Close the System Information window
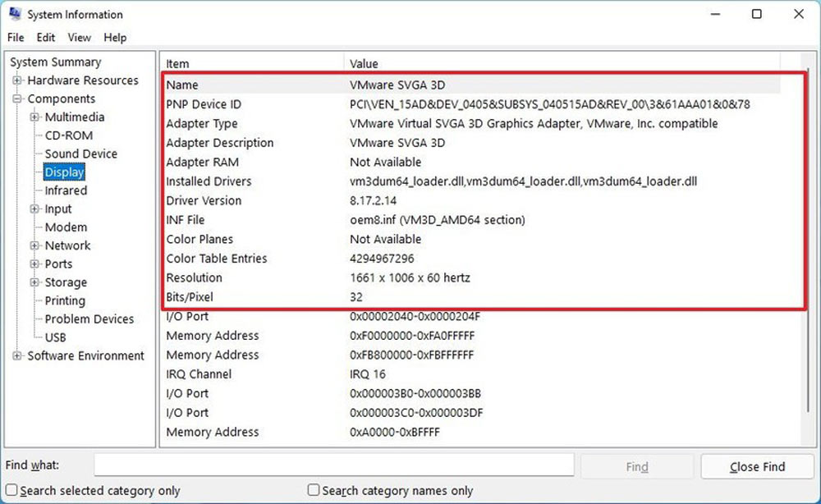The height and width of the screenshot is (504, 821). 799,14
